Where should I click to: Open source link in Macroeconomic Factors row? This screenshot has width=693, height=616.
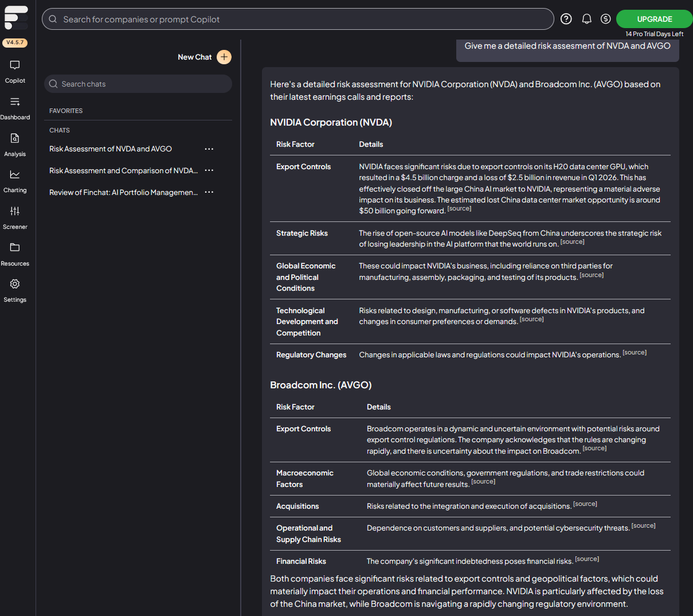483,482
